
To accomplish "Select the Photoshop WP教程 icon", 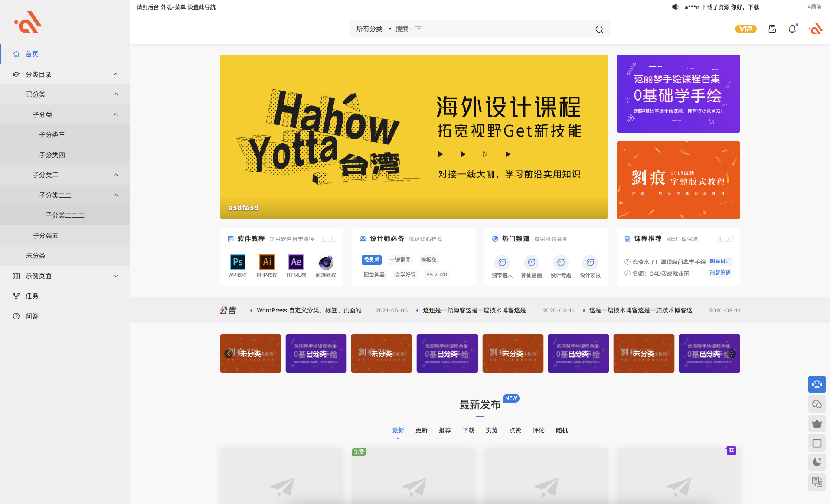I will [237, 262].
